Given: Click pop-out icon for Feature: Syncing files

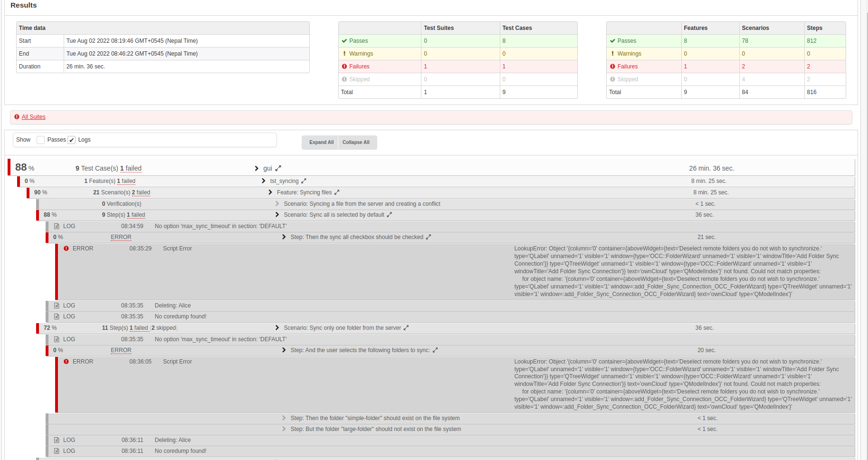Looking at the screenshot, I should click(x=337, y=192).
